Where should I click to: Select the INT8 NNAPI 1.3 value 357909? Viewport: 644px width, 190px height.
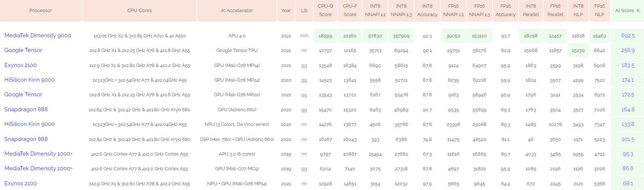pos(401,36)
